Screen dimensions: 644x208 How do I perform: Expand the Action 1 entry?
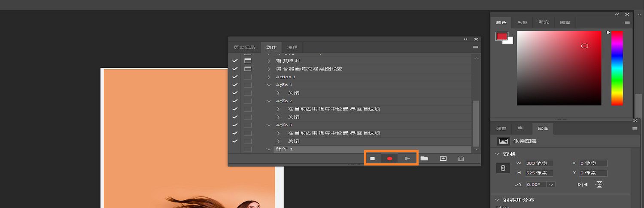click(269, 77)
